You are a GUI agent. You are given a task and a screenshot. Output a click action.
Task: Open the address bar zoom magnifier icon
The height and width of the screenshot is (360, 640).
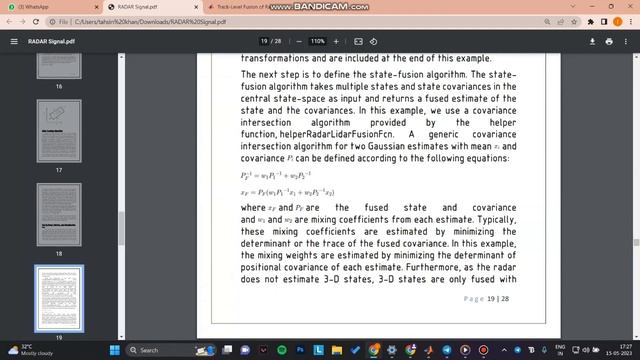coord(547,22)
